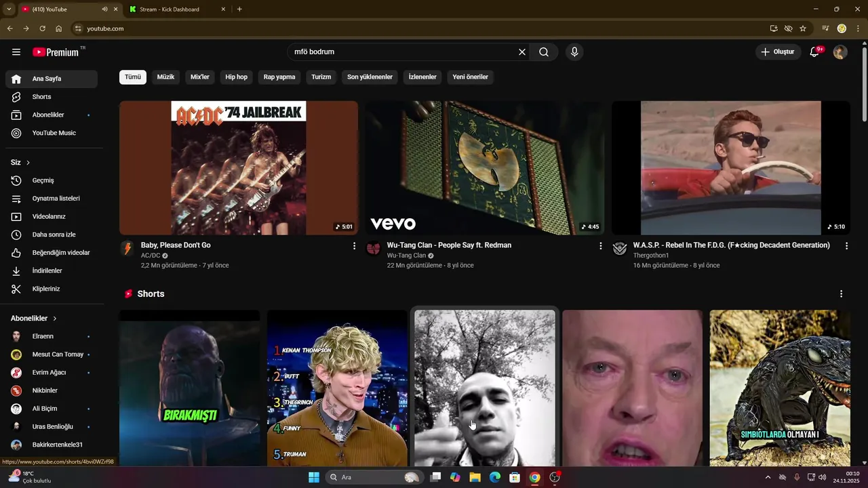Select the Rap yapma filter chip

279,77
